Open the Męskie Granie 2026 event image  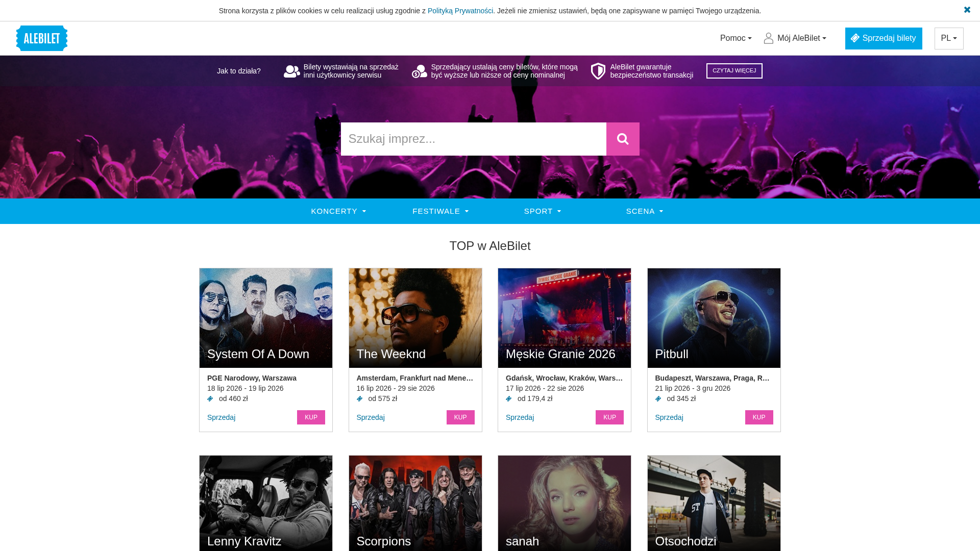pos(565,318)
